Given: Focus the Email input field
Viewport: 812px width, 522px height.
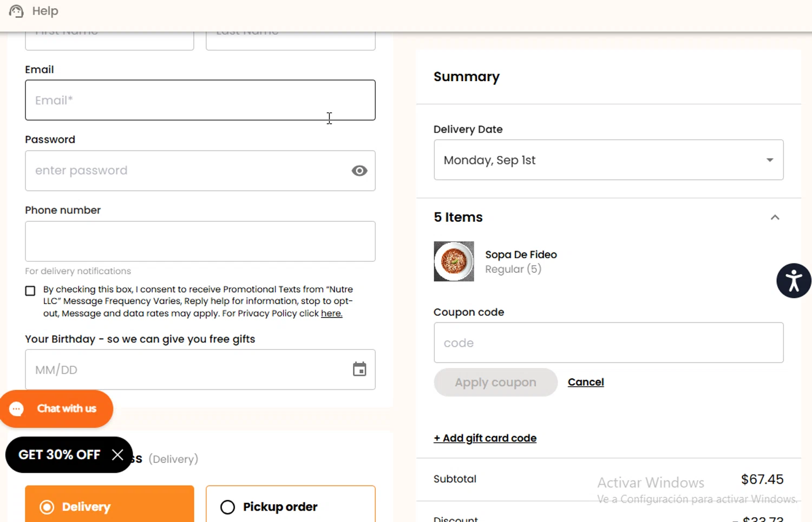Looking at the screenshot, I should (200, 100).
